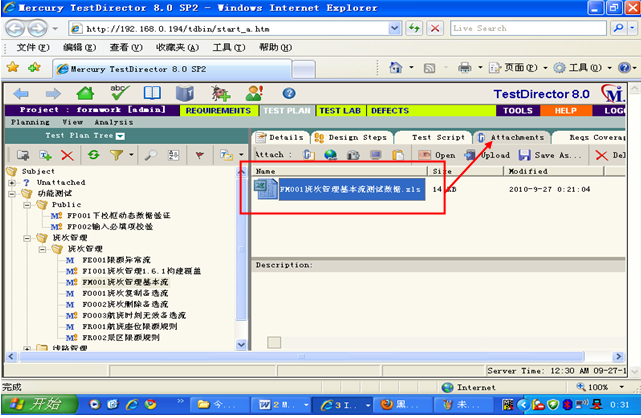The image size is (641, 418).
Task: Open the 页面 page menu dropdown
Action: click(545, 68)
